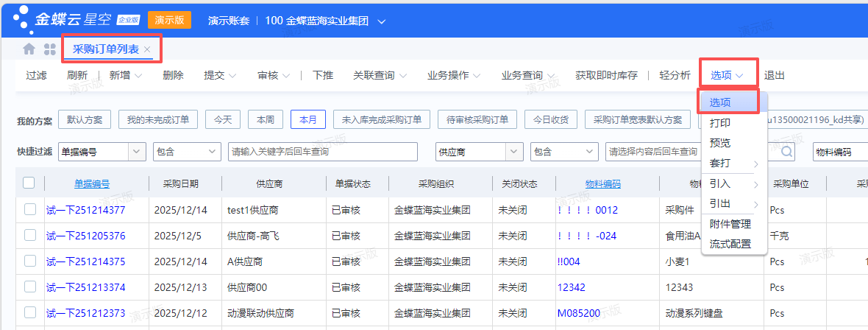
Task: Close the 采购订单列表 tab
Action: point(147,49)
